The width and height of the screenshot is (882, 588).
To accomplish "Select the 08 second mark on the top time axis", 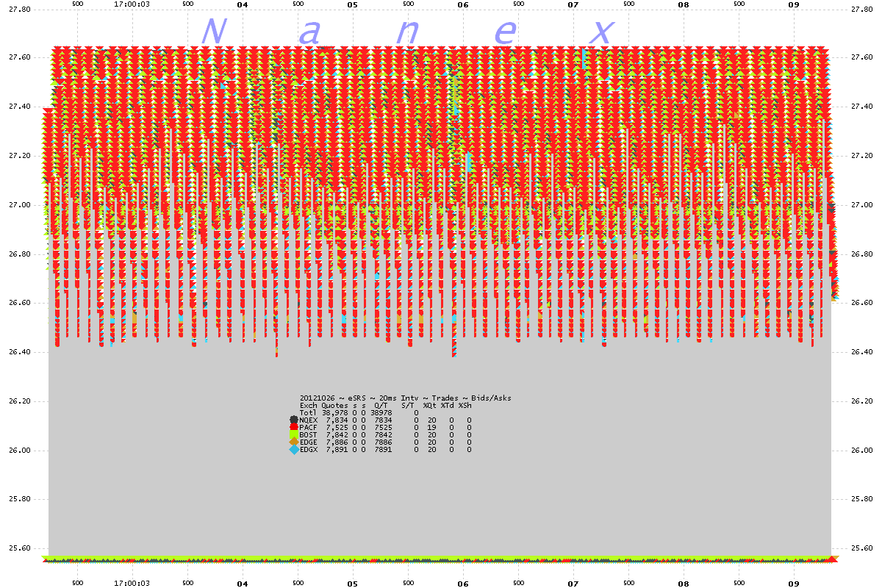I will click(684, 4).
